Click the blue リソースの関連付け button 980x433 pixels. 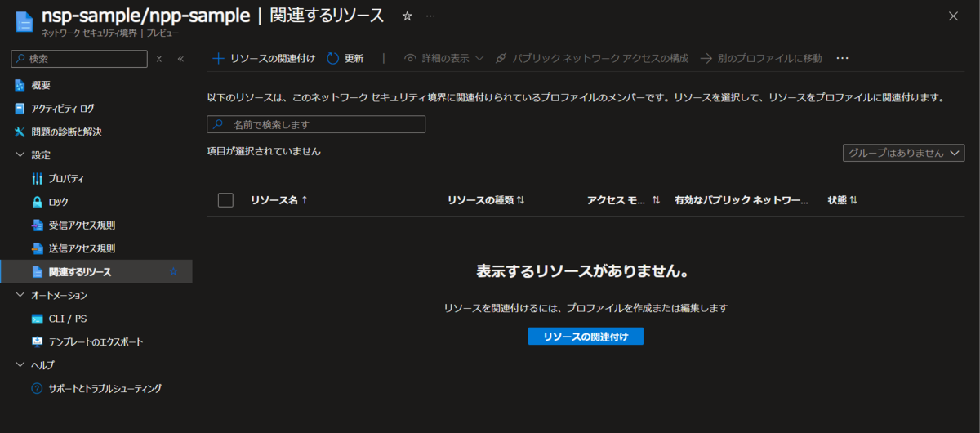tap(586, 337)
